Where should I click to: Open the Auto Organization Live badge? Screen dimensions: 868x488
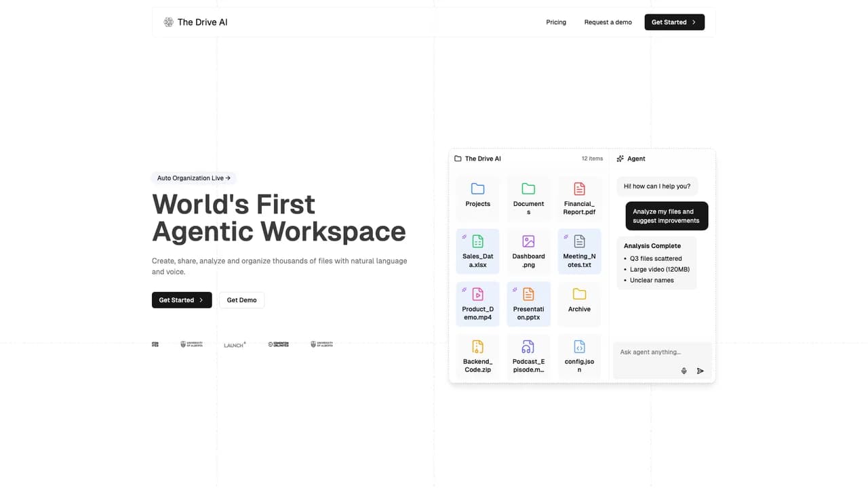[x=194, y=178]
